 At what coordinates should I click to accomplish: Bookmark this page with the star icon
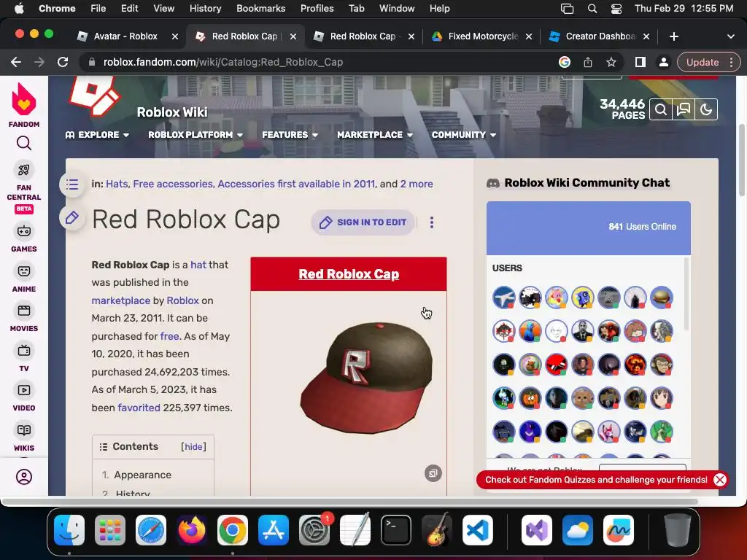point(611,62)
